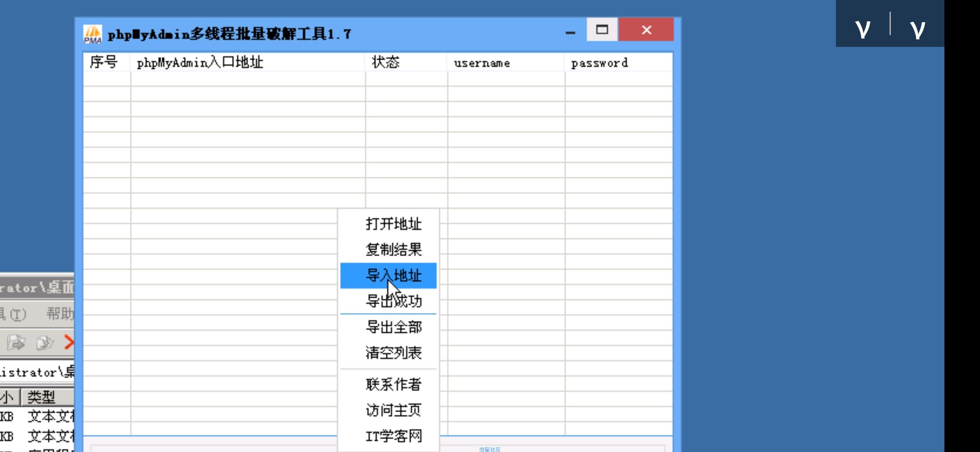
Task: Click the 序号 column header
Action: pos(106,62)
